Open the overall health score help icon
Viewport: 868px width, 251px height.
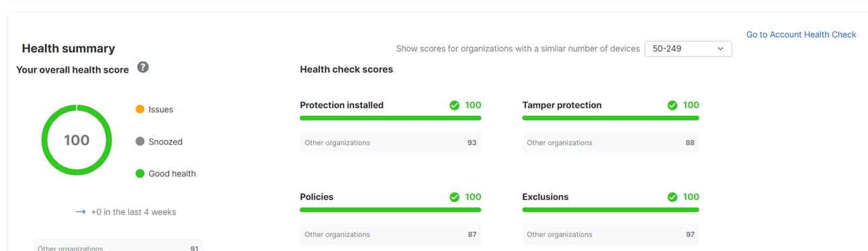[x=142, y=67]
